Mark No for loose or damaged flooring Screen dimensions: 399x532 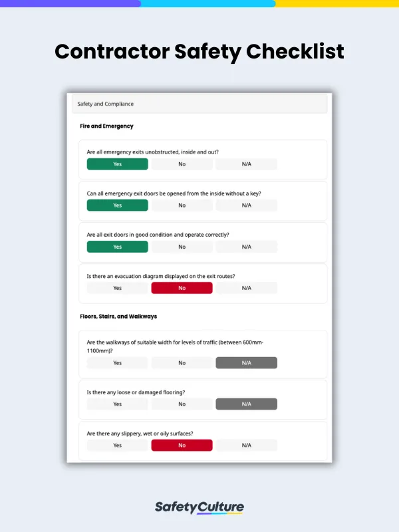pos(182,404)
